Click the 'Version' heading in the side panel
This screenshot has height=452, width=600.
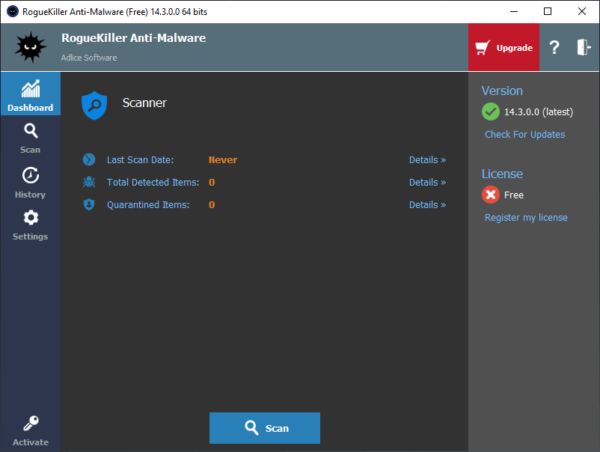[502, 91]
